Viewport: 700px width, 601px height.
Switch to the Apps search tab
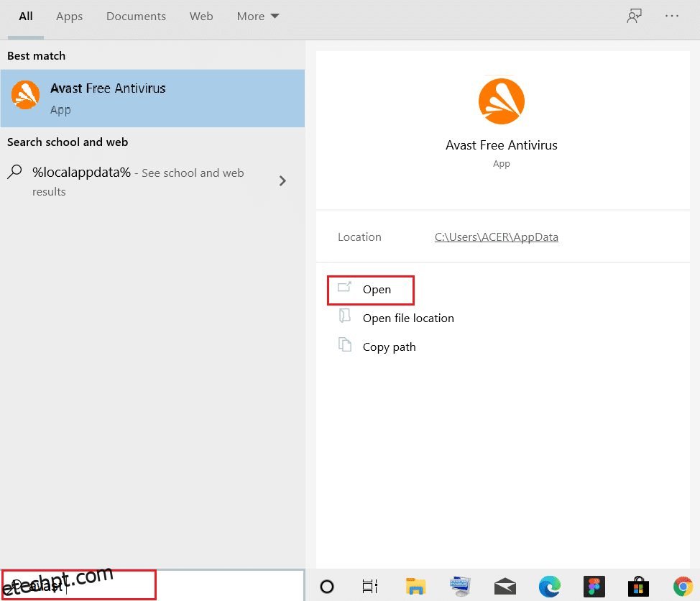tap(69, 17)
